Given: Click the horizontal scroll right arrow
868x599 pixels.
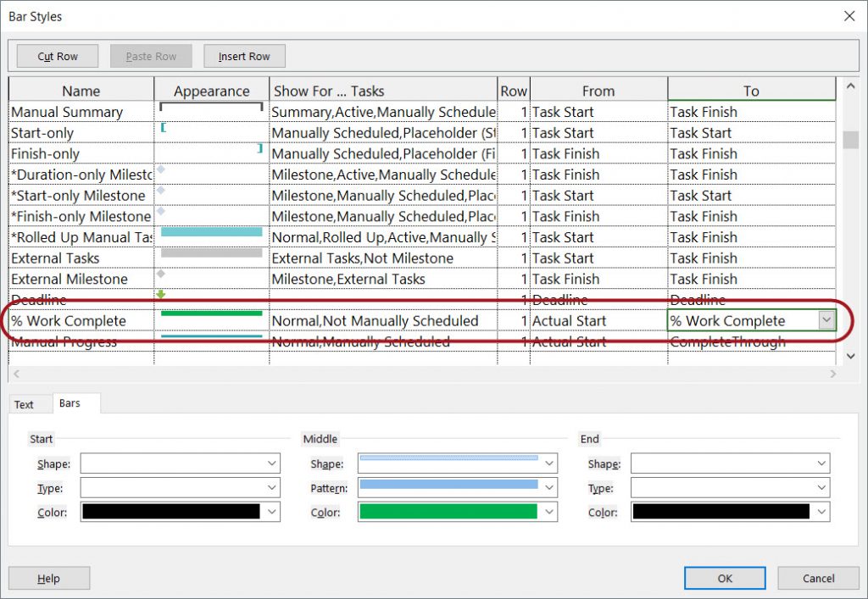Looking at the screenshot, I should (833, 374).
